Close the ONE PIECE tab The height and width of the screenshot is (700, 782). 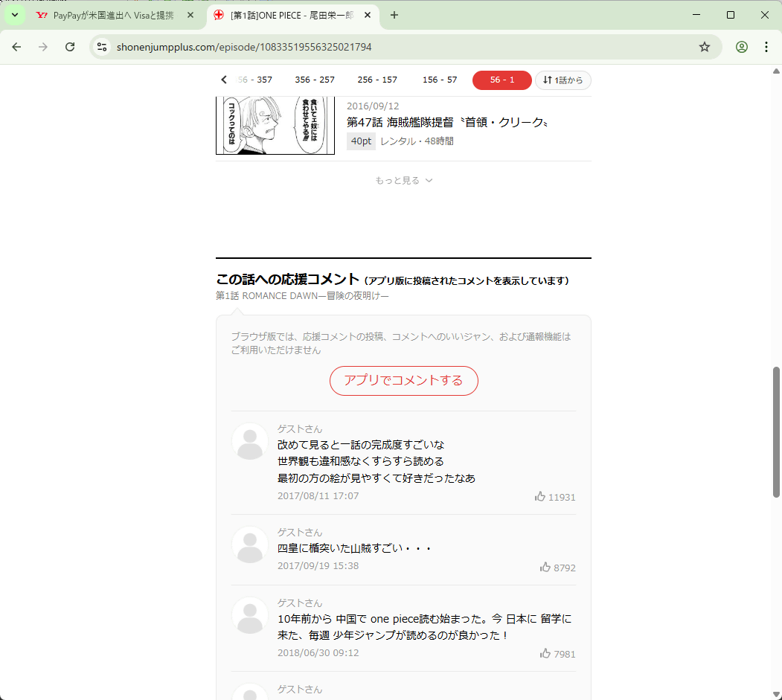368,15
